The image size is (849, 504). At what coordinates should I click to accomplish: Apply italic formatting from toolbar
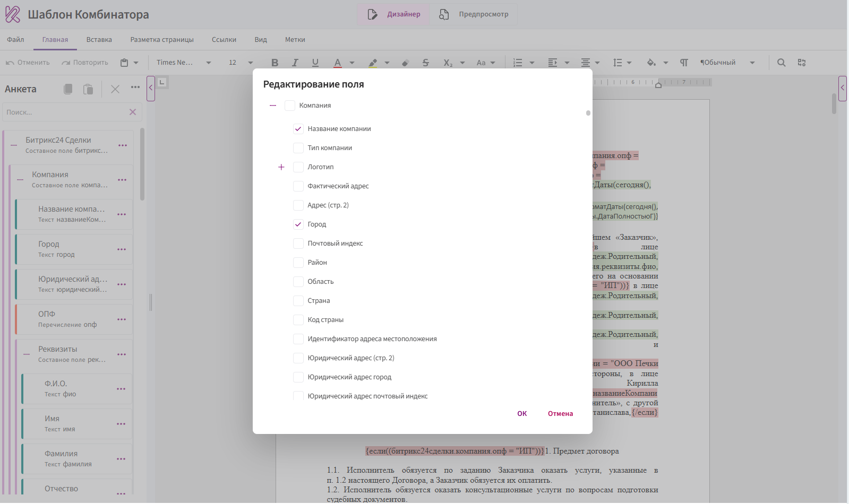click(x=295, y=63)
